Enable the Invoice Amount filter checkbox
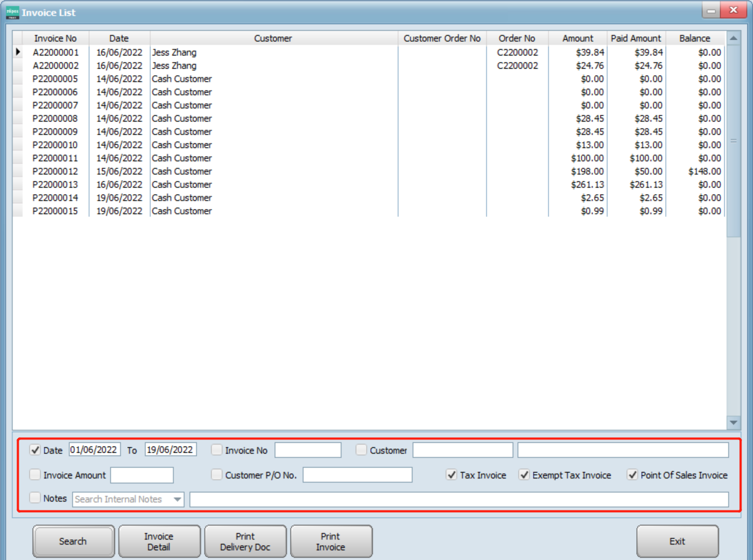The height and width of the screenshot is (560, 753). (35, 475)
